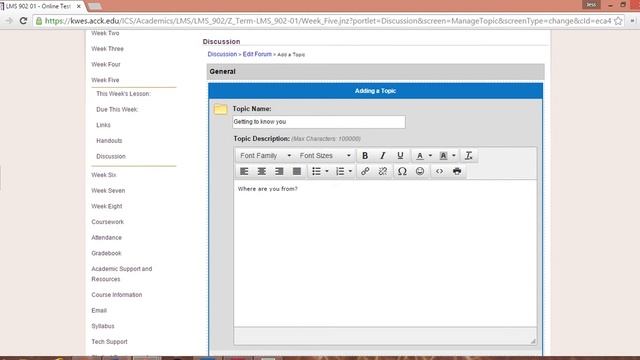Bookmark page with the star icon
Screen dimensions: 640x360
(x=618, y=21)
